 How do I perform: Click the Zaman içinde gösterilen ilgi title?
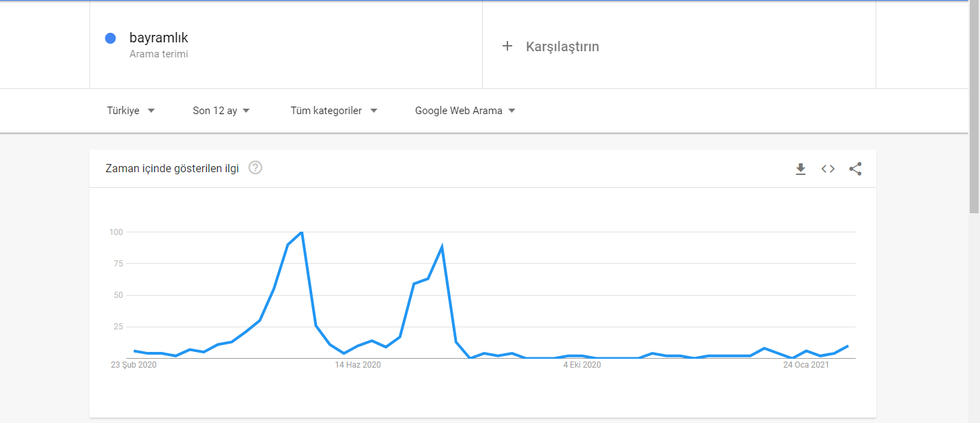(172, 168)
